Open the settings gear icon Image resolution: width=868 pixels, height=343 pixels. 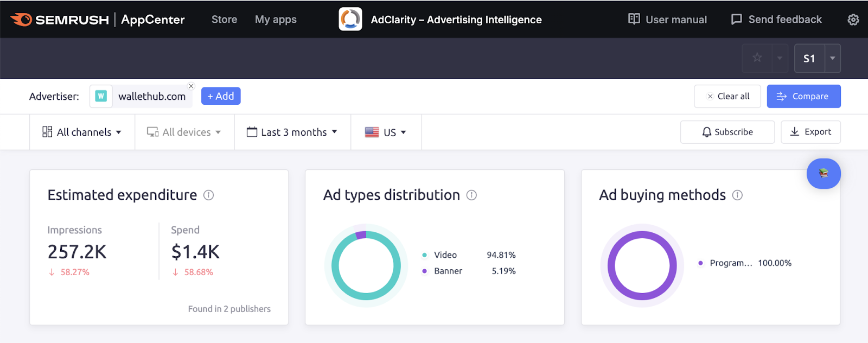coord(853,20)
